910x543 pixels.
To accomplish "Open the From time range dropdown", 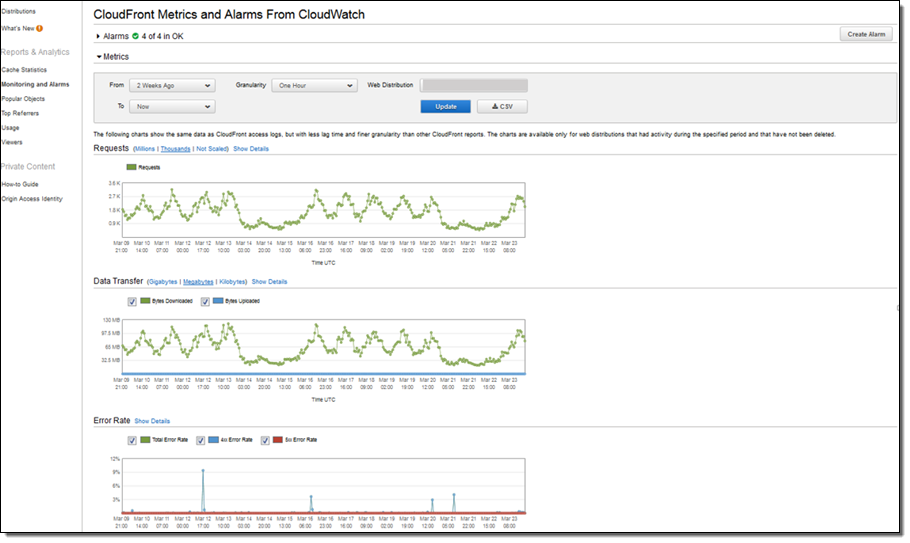I will tap(172, 86).
